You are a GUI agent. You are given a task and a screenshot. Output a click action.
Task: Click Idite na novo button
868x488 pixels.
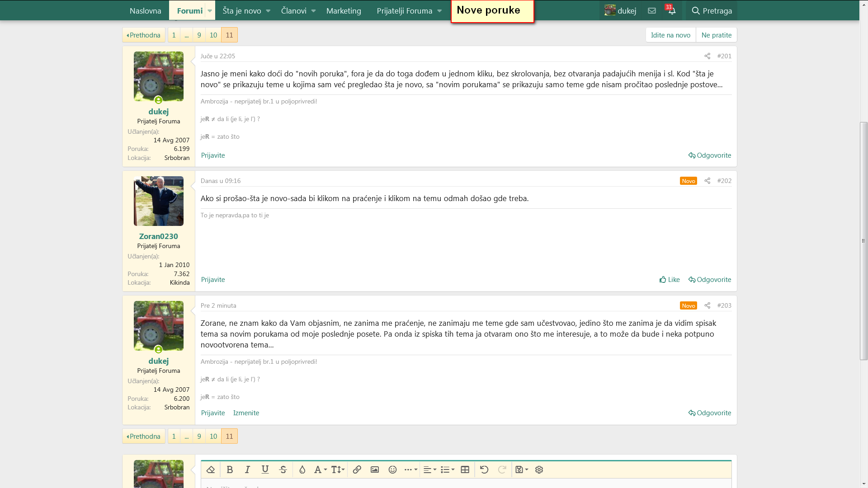pyautogui.click(x=670, y=35)
